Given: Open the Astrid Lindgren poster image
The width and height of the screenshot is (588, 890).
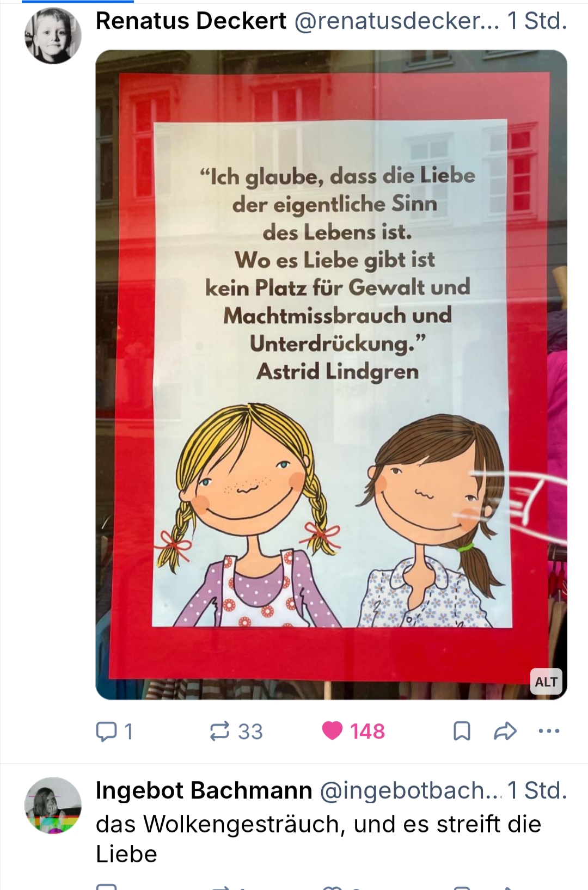Looking at the screenshot, I should pos(331,375).
